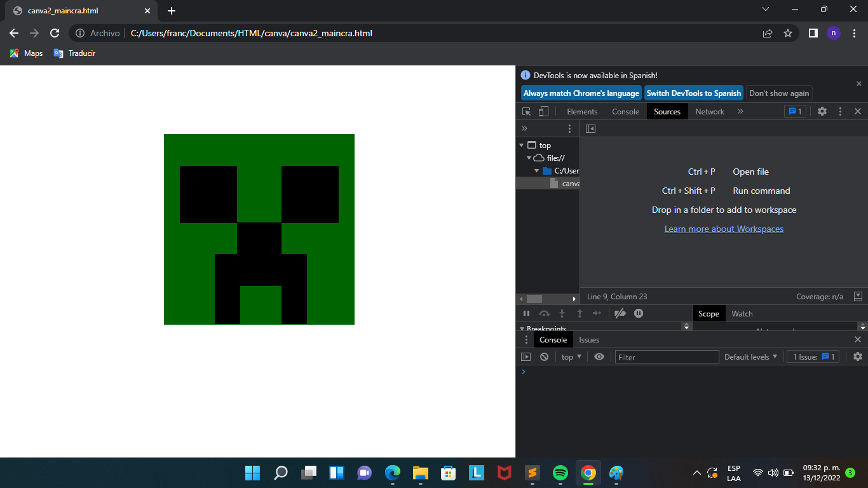Reload the page

55,33
